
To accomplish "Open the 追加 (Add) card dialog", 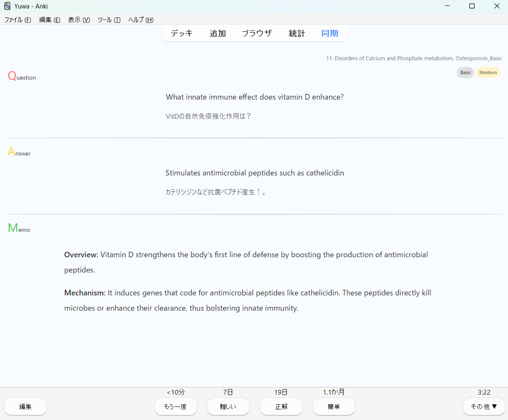I will click(217, 33).
